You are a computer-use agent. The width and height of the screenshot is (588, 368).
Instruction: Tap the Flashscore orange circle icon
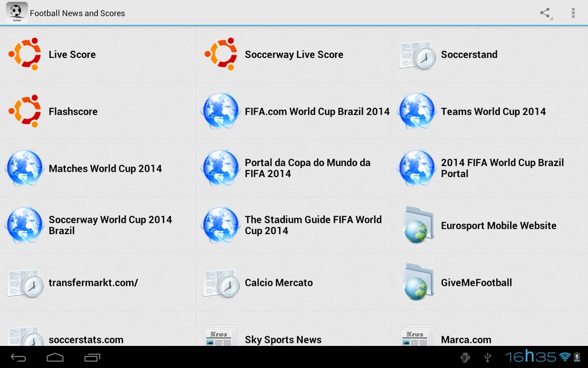pos(24,111)
